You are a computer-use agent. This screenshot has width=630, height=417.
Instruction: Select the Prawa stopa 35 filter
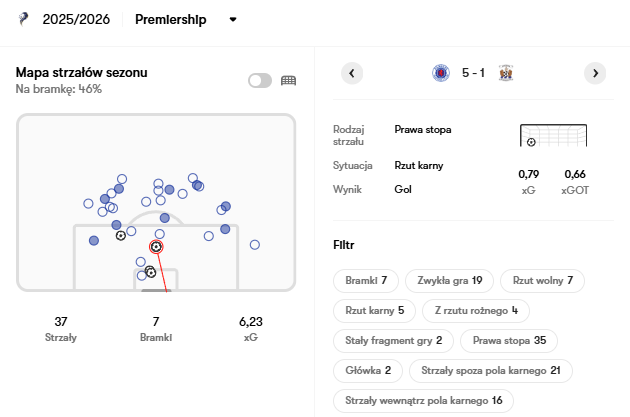click(x=509, y=341)
